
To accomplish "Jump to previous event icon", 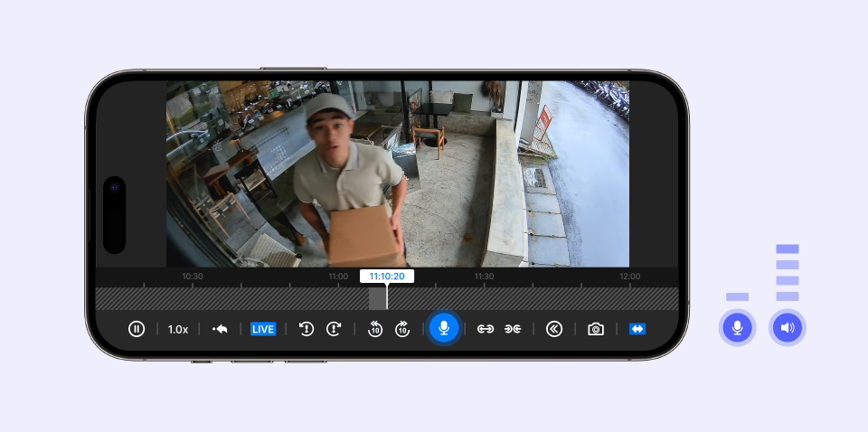I will (306, 329).
